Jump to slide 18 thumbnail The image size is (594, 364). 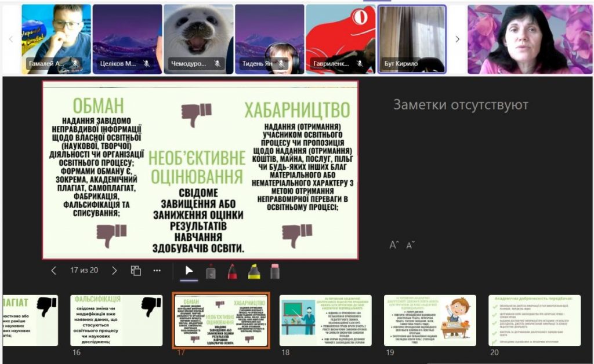[325, 320]
